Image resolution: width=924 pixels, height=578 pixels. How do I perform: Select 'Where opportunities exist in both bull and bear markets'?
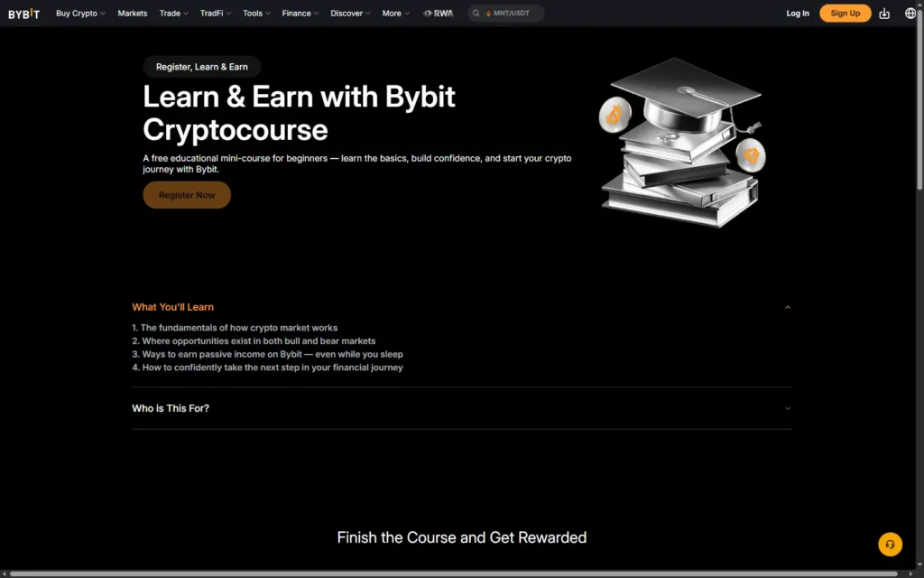pyautogui.click(x=254, y=340)
